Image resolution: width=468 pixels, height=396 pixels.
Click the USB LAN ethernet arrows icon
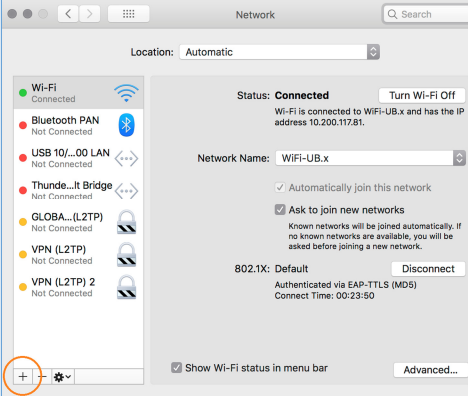tap(126, 158)
